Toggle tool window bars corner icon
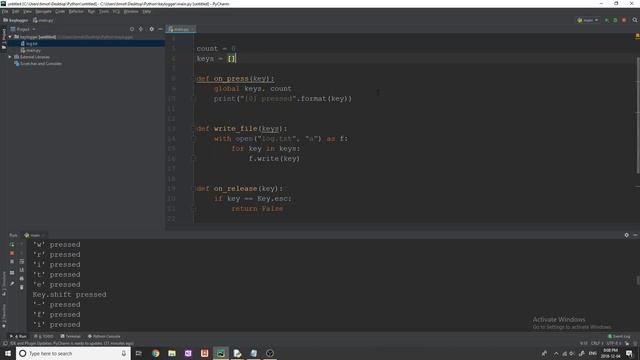Screen dimensions: 640x360 point(4,344)
